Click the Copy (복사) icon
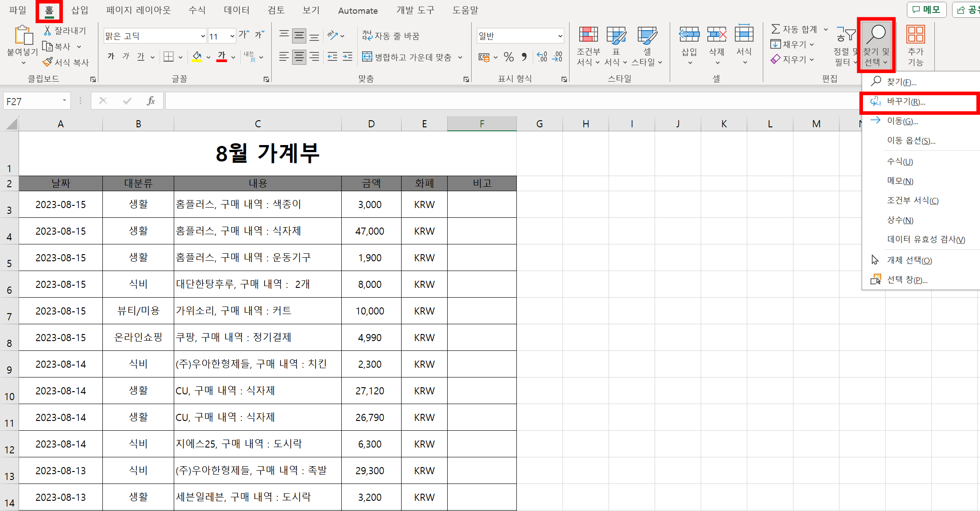The image size is (980, 511). pyautogui.click(x=47, y=46)
